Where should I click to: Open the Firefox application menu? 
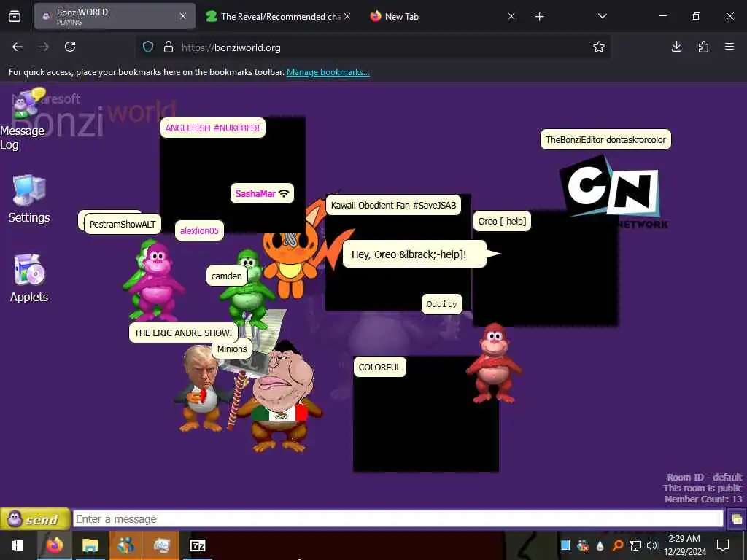(x=729, y=47)
